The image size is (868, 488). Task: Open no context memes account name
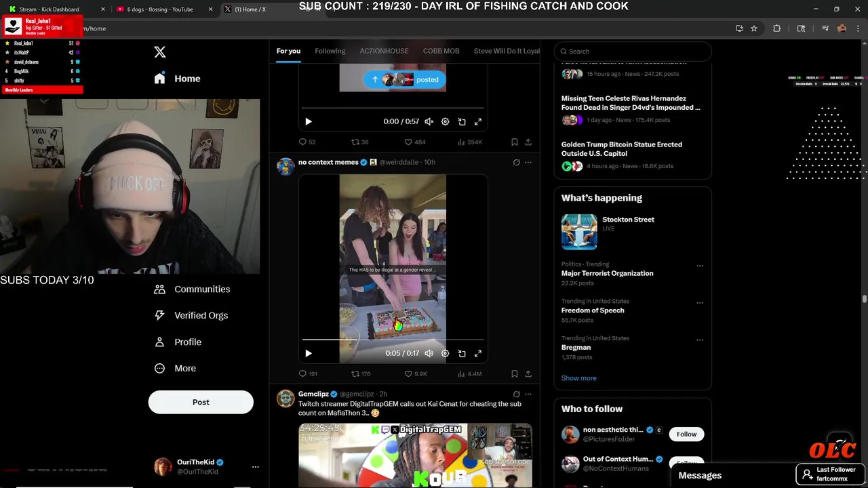tap(328, 163)
